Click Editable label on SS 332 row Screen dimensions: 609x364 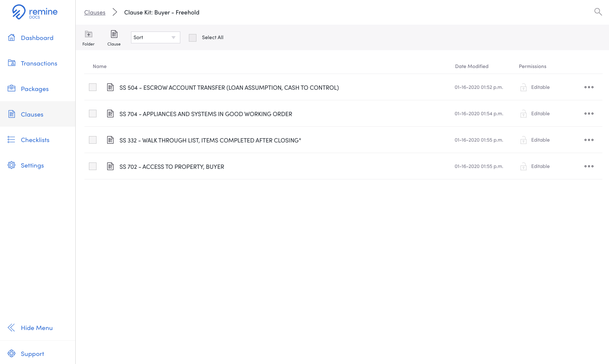540,140
